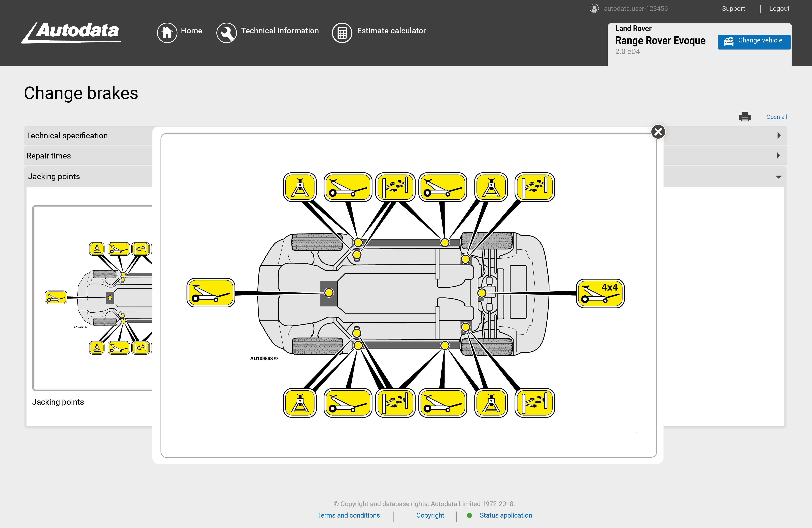
Task: Click Logout in the top bar
Action: click(779, 8)
